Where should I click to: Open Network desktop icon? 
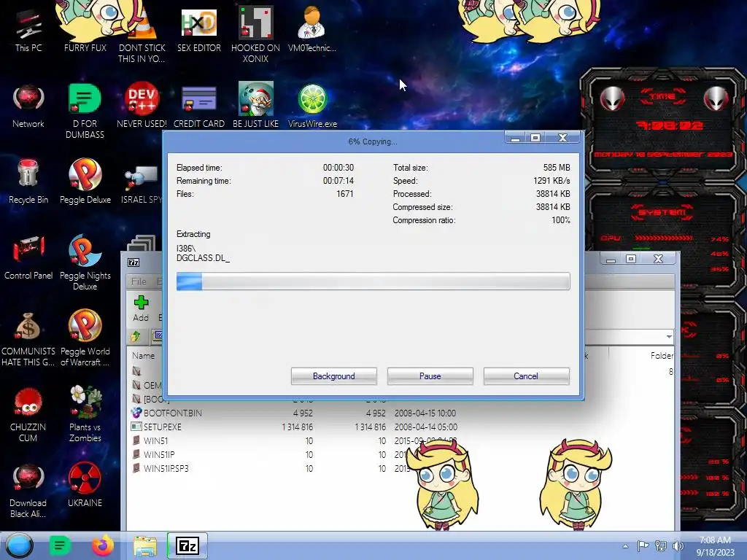(x=28, y=106)
